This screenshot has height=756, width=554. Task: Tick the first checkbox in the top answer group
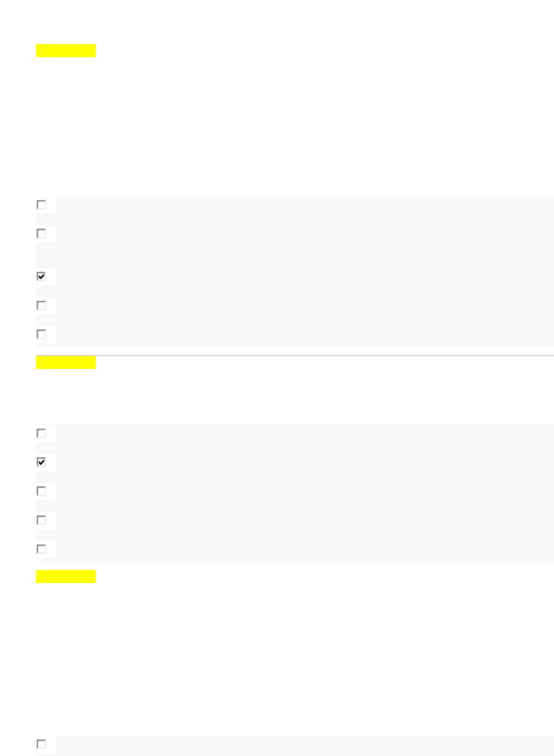pyautogui.click(x=42, y=205)
